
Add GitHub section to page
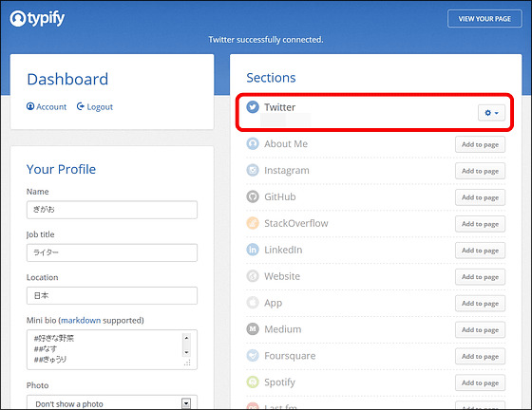click(x=480, y=197)
